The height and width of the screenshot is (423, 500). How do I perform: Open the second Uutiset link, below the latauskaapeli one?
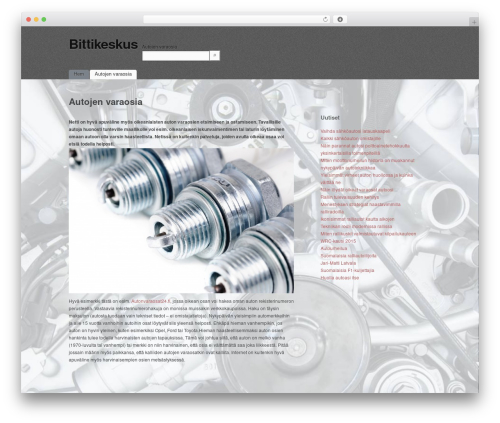350,138
